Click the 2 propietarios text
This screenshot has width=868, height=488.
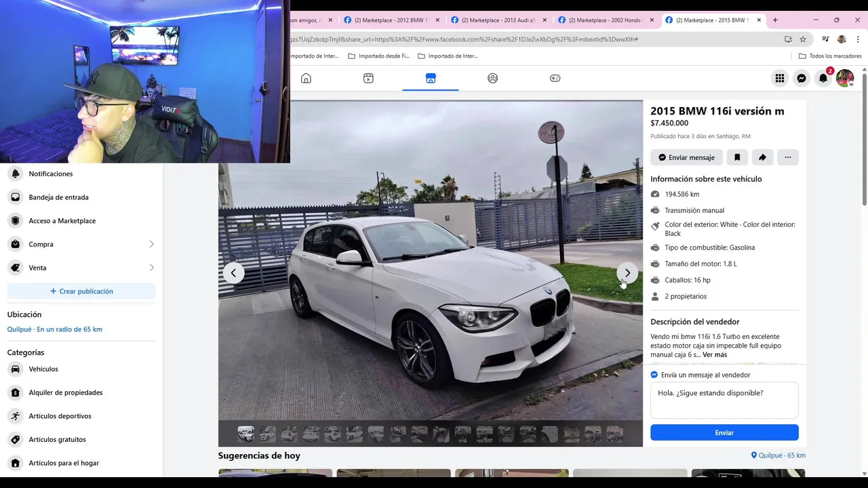click(x=686, y=296)
